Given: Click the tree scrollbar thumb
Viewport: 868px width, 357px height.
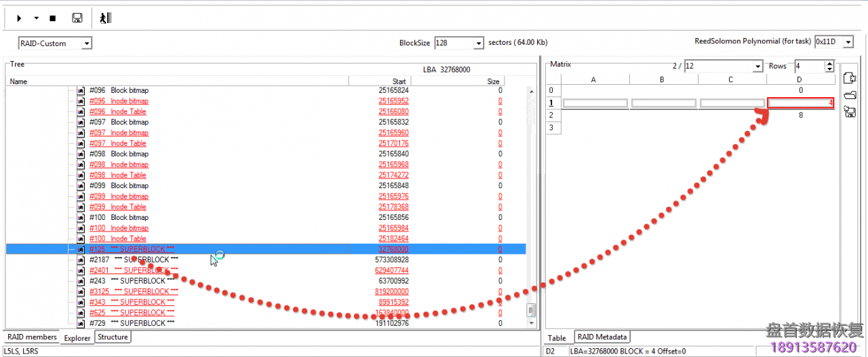Looking at the screenshot, I should (531, 310).
